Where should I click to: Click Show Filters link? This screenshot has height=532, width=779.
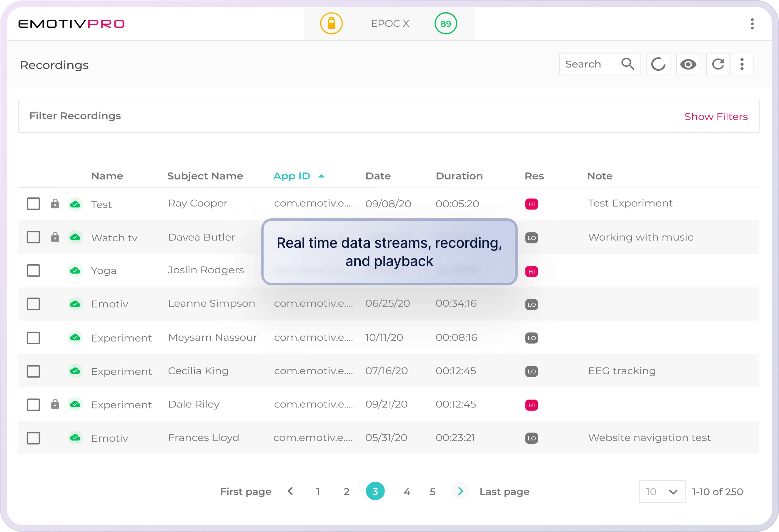716,116
